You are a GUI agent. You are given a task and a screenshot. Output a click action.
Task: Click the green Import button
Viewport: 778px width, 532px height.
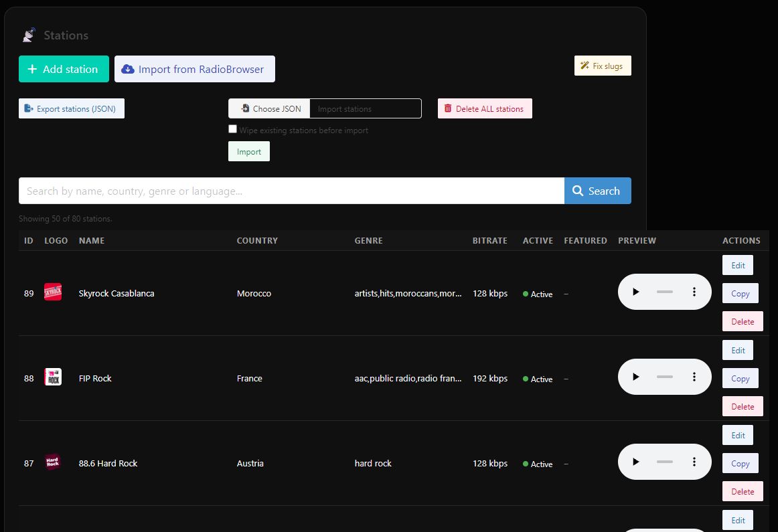click(248, 151)
